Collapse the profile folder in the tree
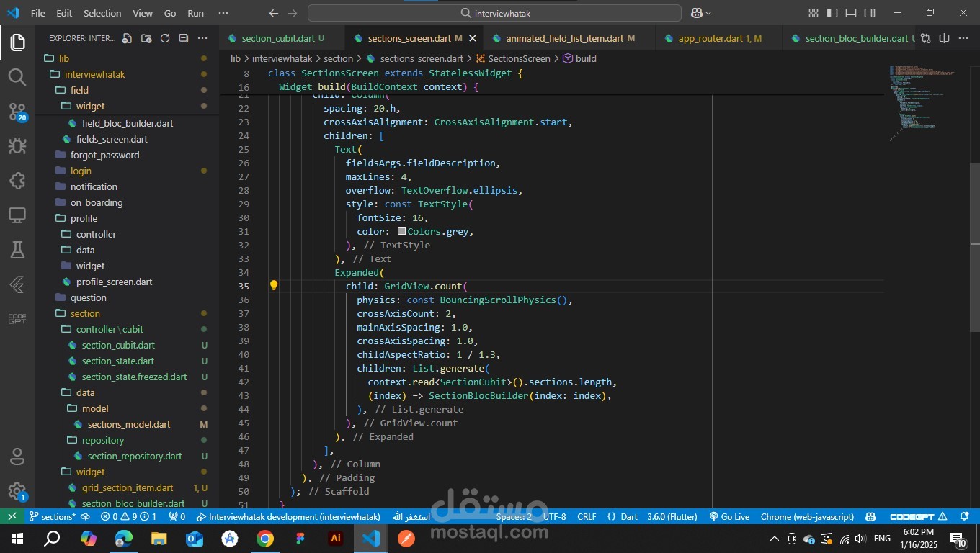 coord(84,218)
